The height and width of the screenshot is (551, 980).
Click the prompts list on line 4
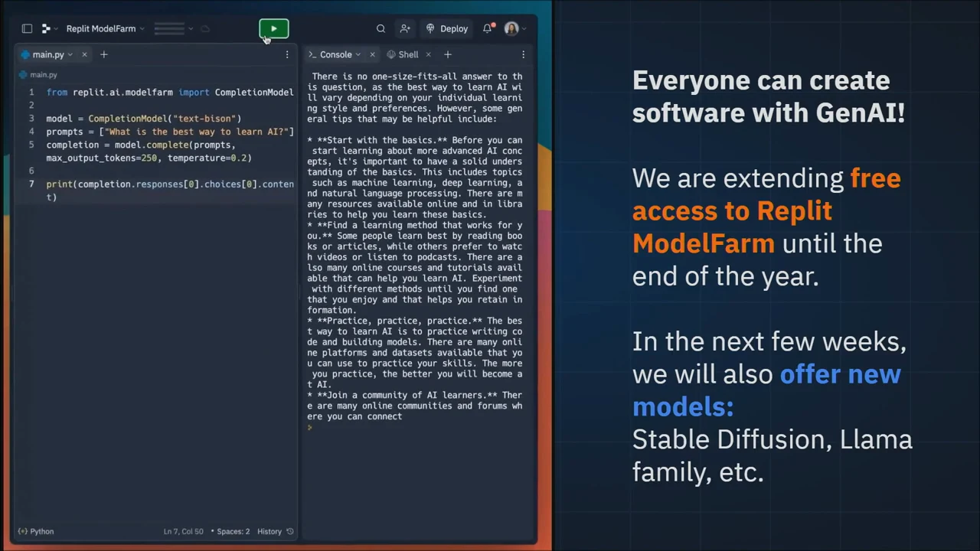click(170, 132)
